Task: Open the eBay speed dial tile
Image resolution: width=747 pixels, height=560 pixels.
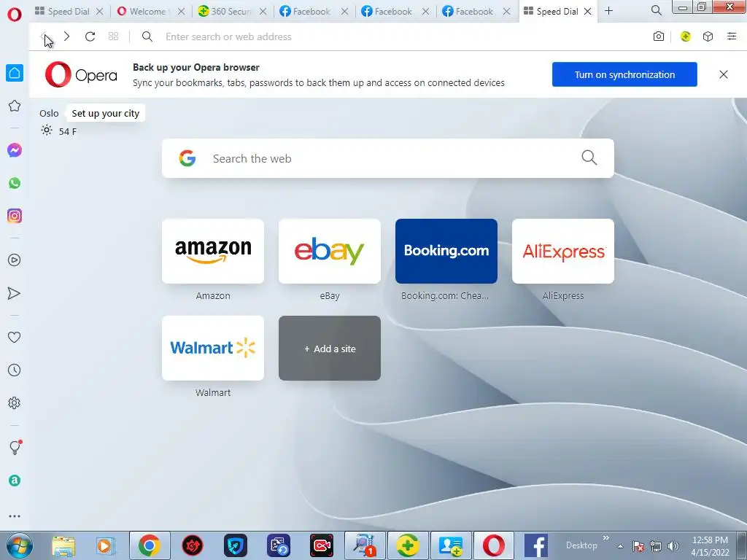Action: [x=330, y=251]
